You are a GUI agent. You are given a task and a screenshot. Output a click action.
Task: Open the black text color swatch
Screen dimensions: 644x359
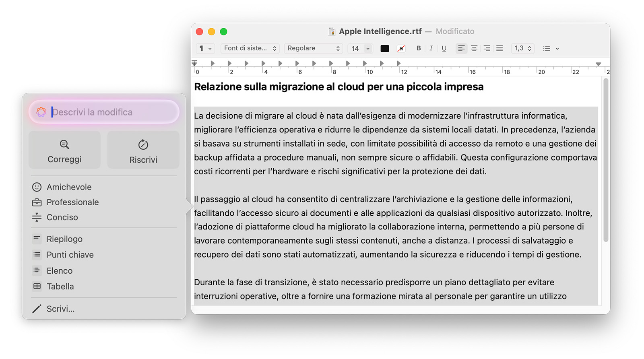385,48
